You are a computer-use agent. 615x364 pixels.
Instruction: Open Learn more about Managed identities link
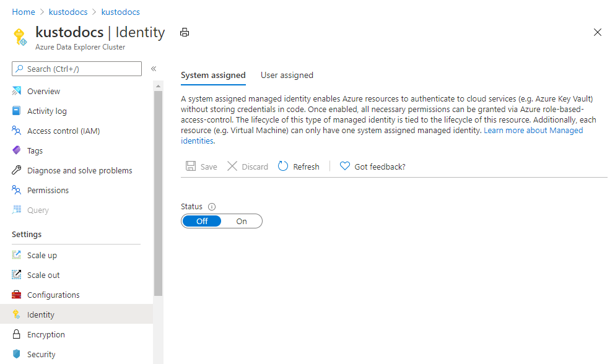[533, 131]
